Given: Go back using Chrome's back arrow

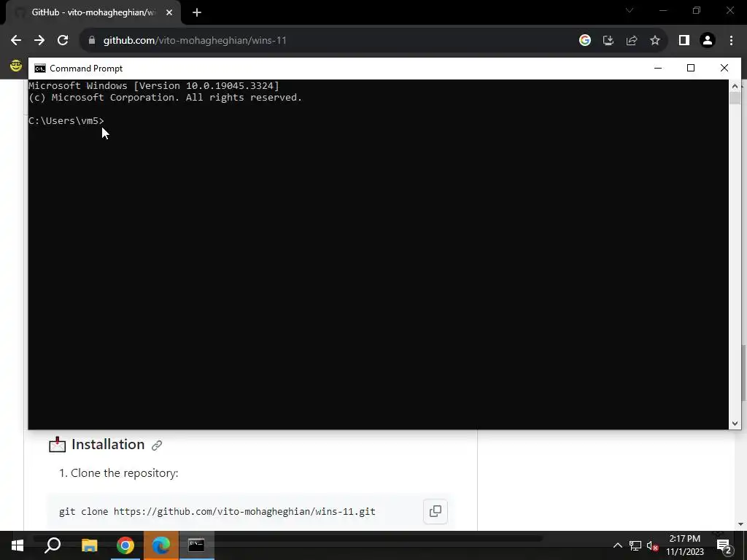Looking at the screenshot, I should tap(16, 41).
